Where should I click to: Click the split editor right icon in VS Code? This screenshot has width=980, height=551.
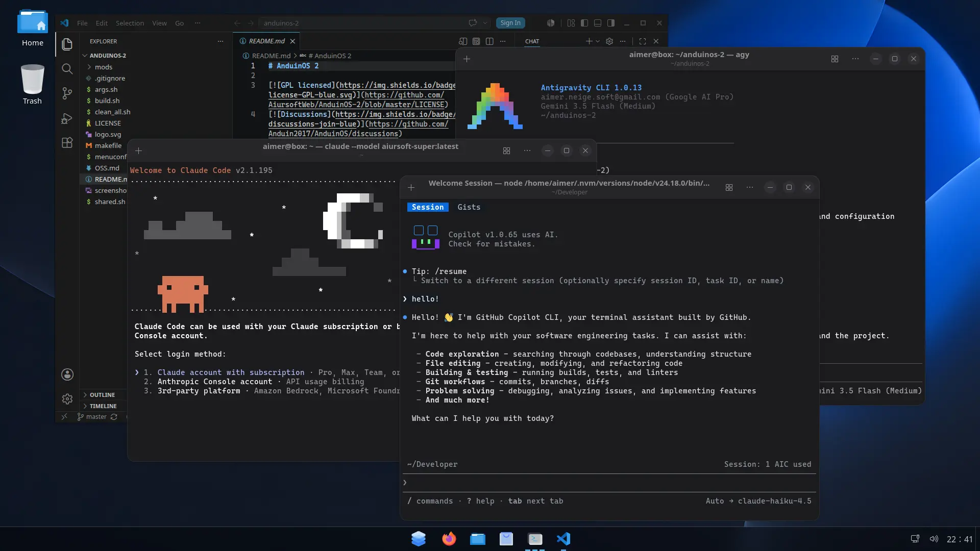click(x=489, y=41)
